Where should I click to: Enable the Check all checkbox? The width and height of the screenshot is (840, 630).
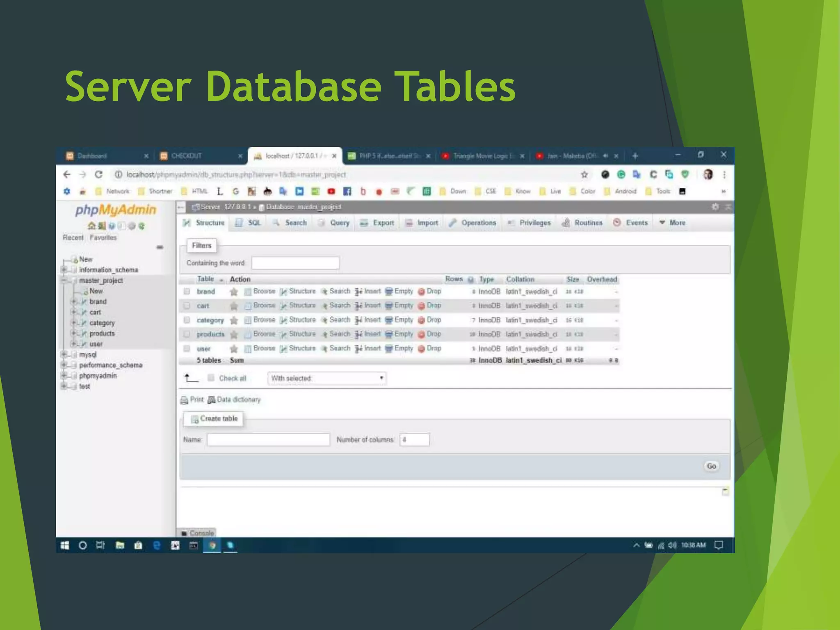(x=211, y=378)
